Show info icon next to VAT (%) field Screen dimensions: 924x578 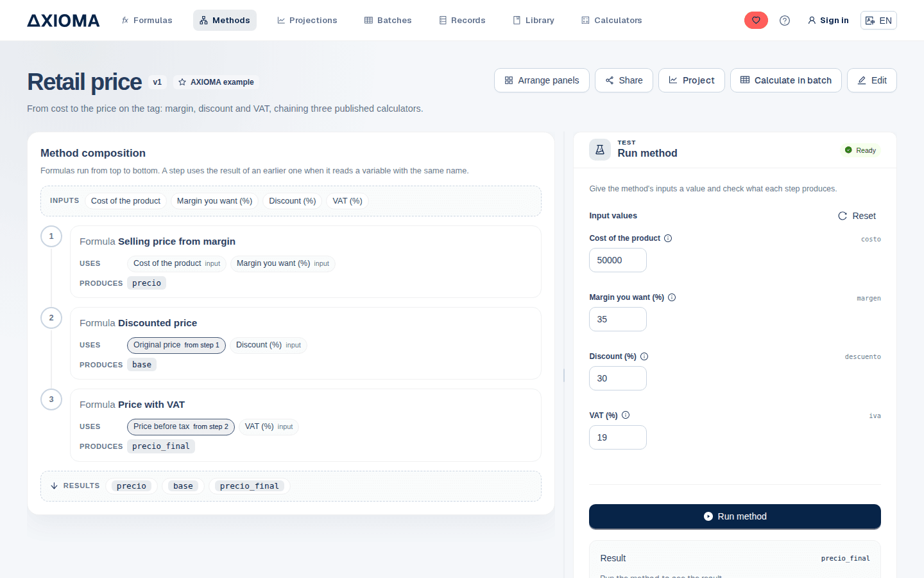click(626, 416)
